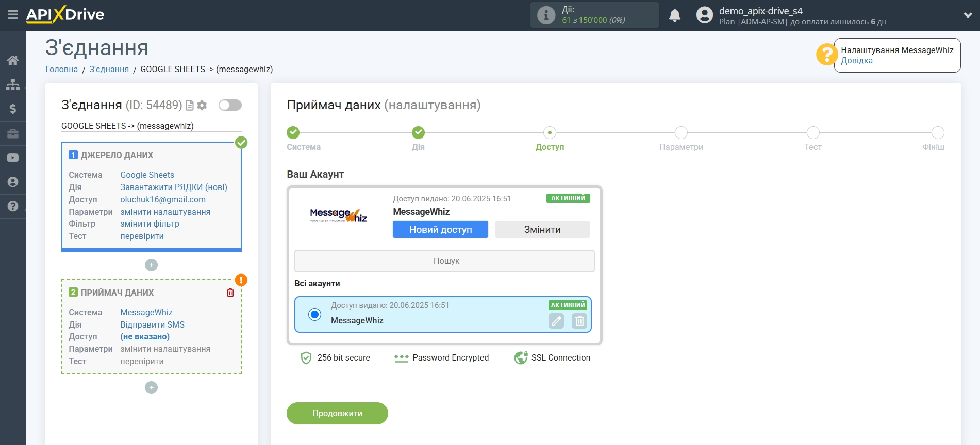Screen dimensions: 980x445
Task: Open briefcase sidebar icon
Action: click(x=13, y=133)
